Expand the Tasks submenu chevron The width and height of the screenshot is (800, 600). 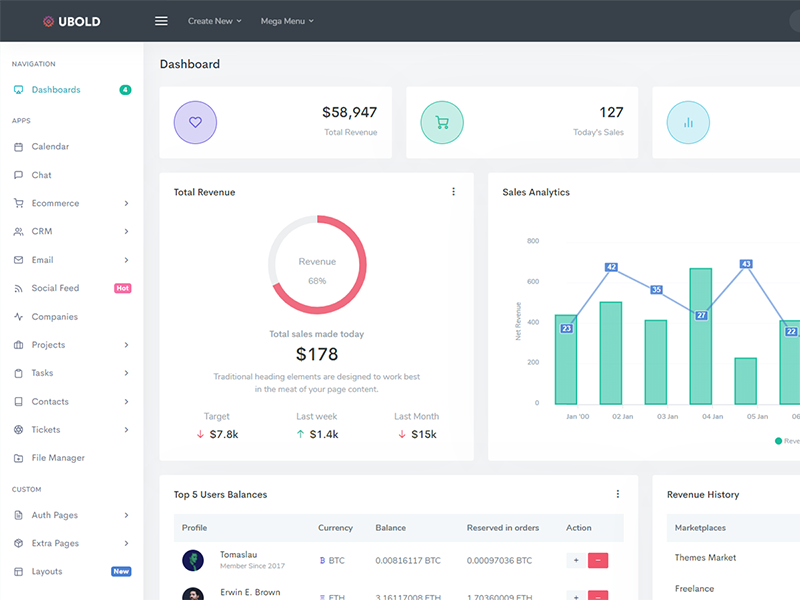[126, 373]
